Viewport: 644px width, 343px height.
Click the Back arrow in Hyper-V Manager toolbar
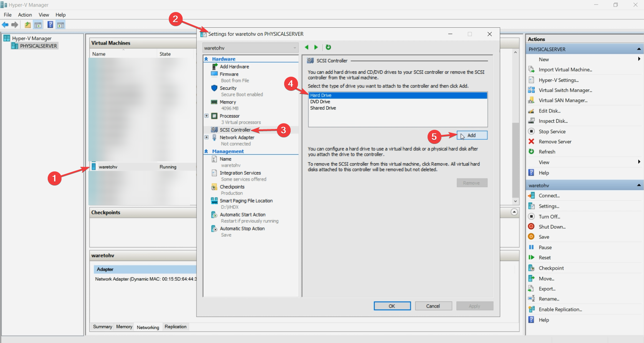[5, 25]
